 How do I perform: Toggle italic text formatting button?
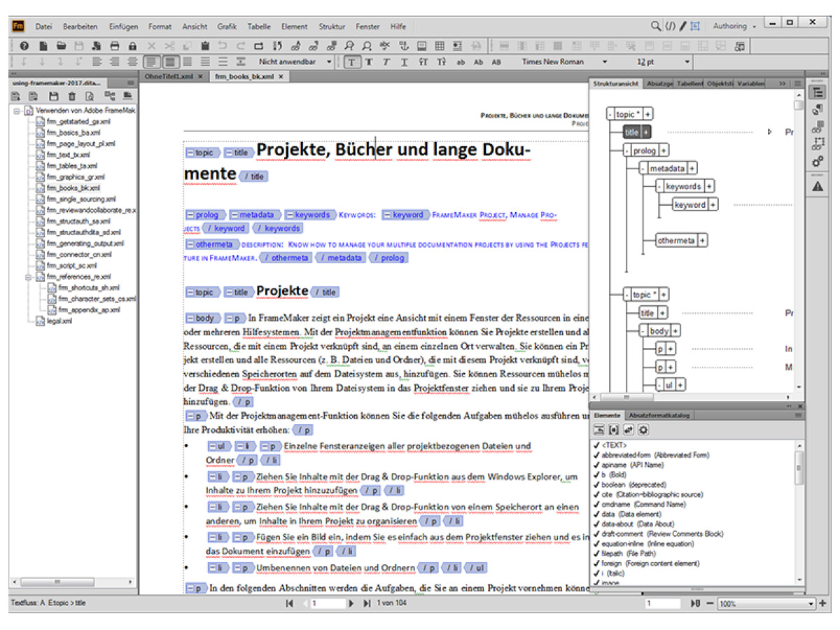click(386, 62)
